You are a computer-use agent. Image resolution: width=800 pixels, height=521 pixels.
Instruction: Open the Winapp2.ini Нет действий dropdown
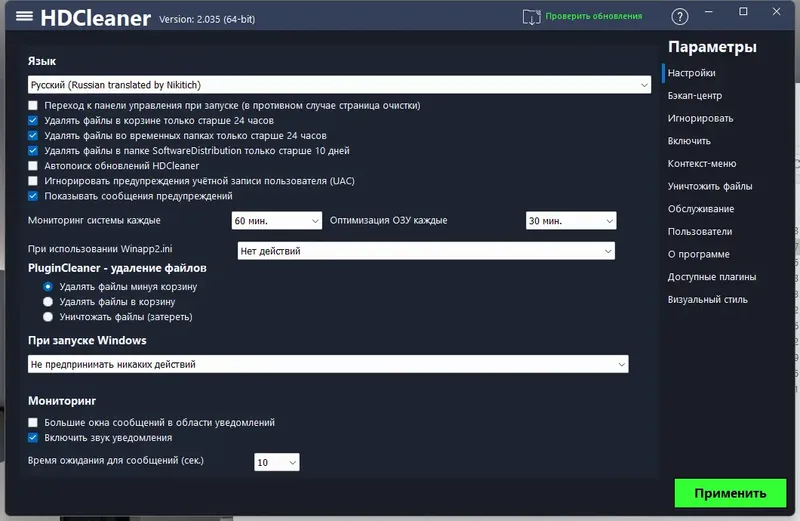[x=426, y=251]
